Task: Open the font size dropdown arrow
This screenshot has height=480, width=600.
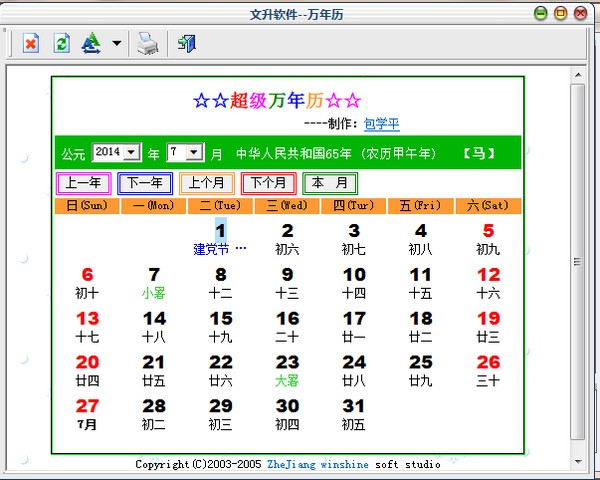Action: point(117,44)
